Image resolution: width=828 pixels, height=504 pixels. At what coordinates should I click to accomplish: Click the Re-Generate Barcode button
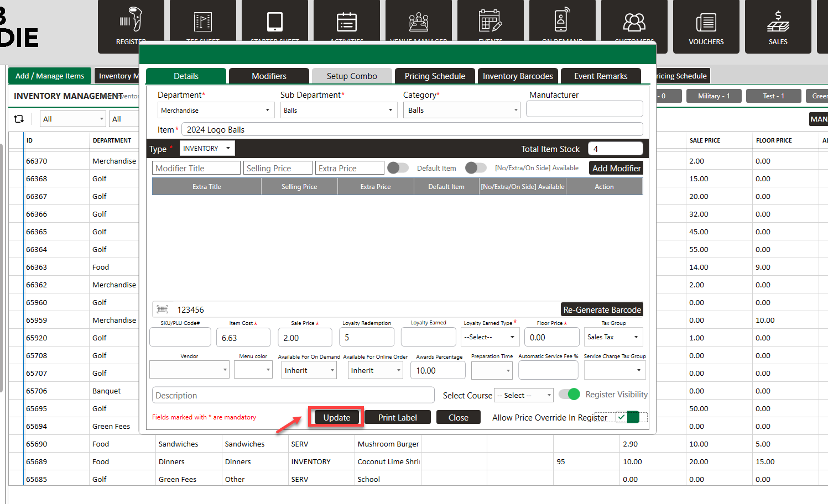[602, 309]
